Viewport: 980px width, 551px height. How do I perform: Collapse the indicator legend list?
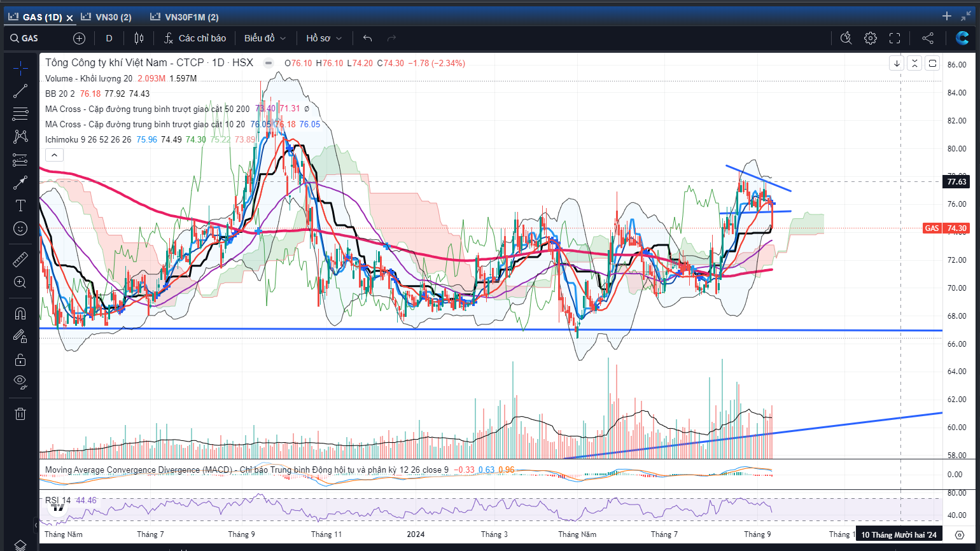54,155
